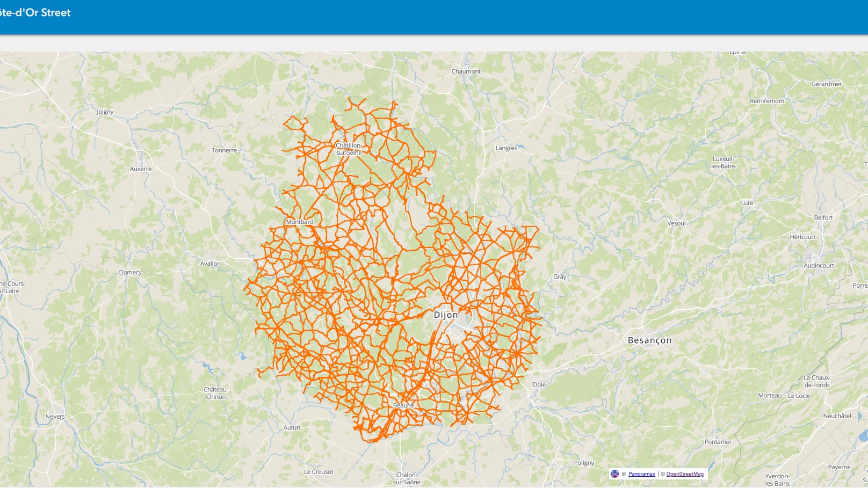Open the Panoramax attribution link
The image size is (868, 488).
point(641,474)
